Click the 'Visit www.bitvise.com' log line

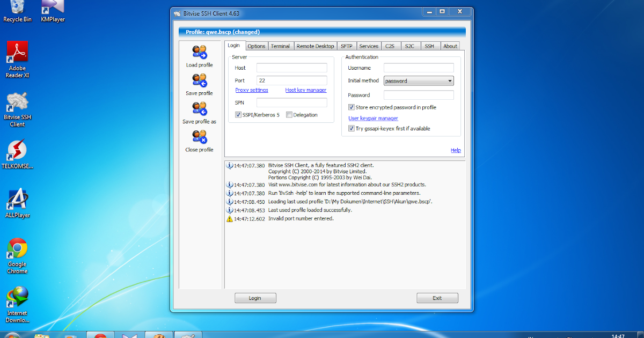tap(347, 185)
